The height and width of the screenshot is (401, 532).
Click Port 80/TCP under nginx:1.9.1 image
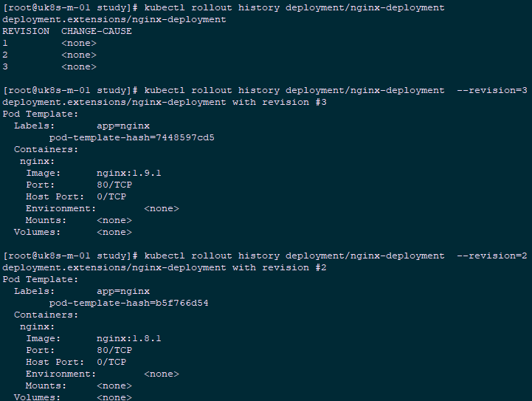pos(114,185)
